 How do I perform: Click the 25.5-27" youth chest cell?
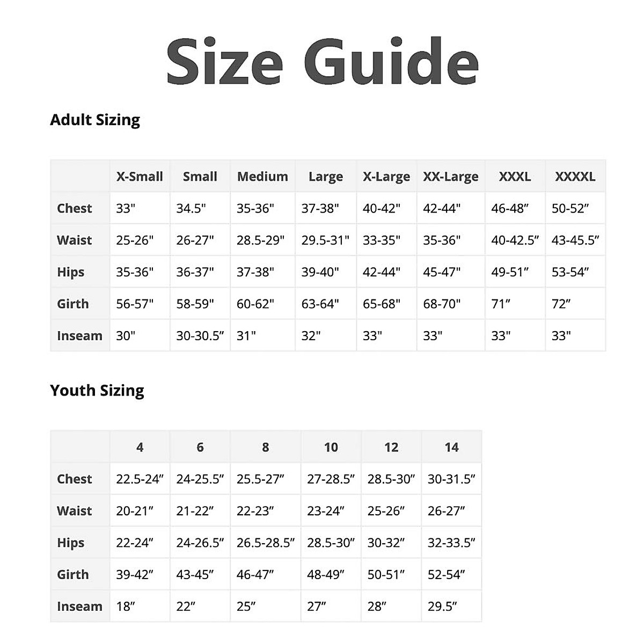[x=260, y=479]
